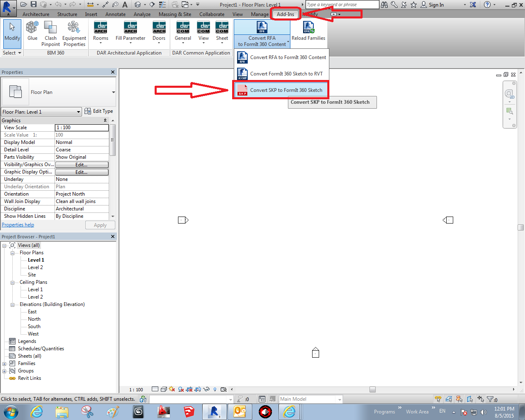Click the Redo arrow icon
Image resolution: width=525 pixels, height=420 pixels.
pos(72,5)
